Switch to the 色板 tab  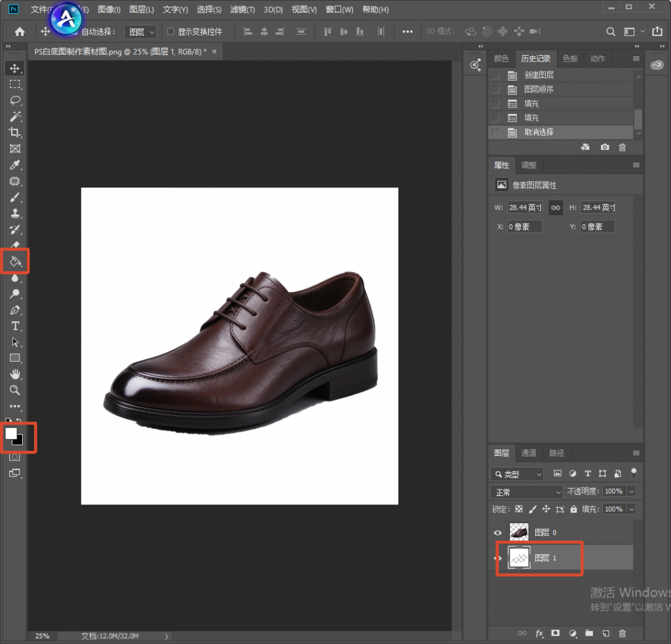(x=570, y=58)
